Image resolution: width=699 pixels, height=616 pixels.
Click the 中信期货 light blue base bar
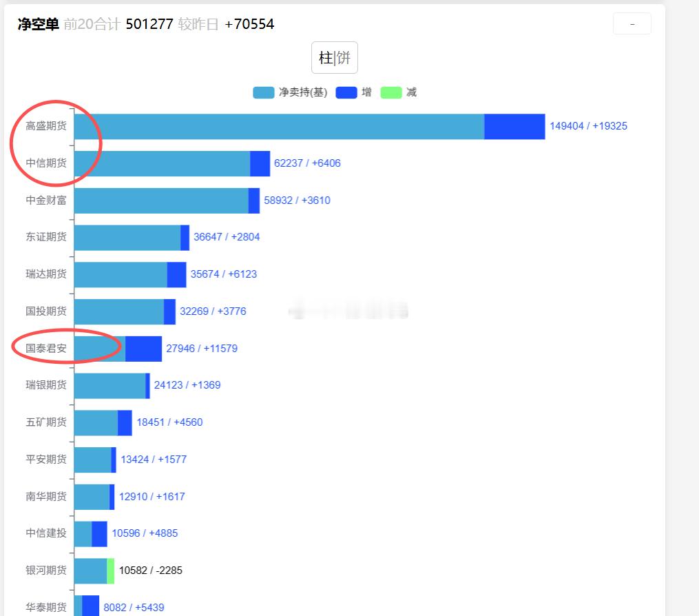coord(163,164)
